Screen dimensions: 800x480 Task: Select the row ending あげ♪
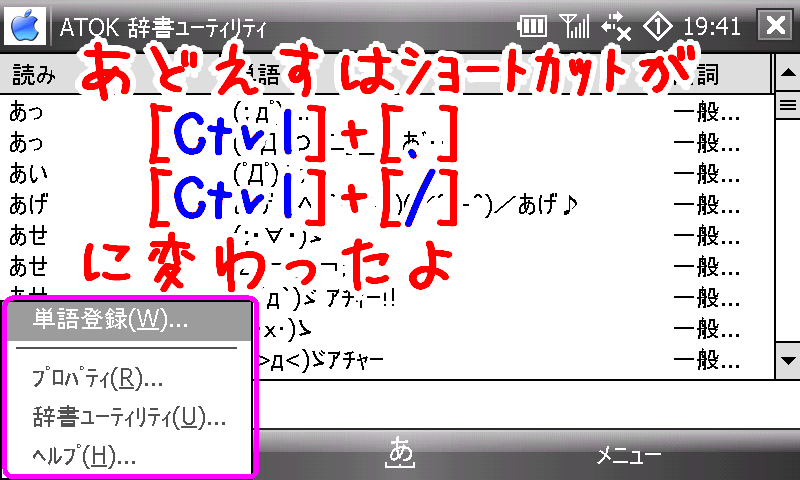pos(387,205)
